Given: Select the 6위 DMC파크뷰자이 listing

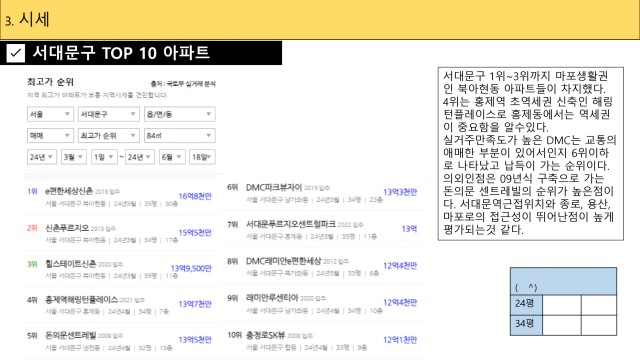Looking at the screenshot, I should [322, 193].
